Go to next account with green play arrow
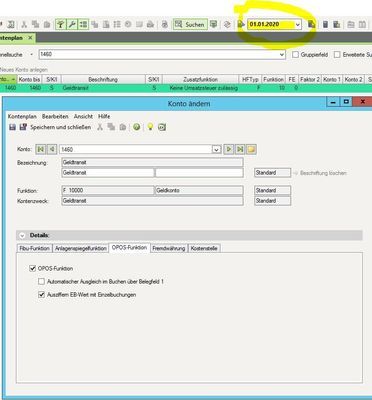372x400 pixels. [x=229, y=149]
